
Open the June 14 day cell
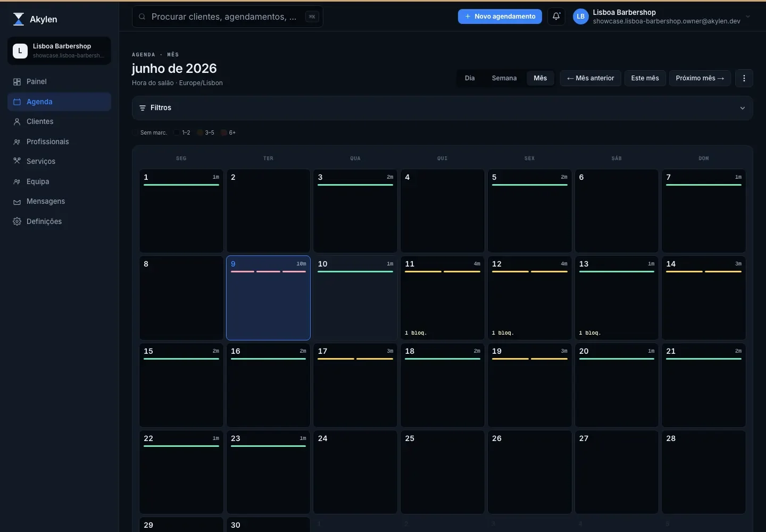click(704, 298)
